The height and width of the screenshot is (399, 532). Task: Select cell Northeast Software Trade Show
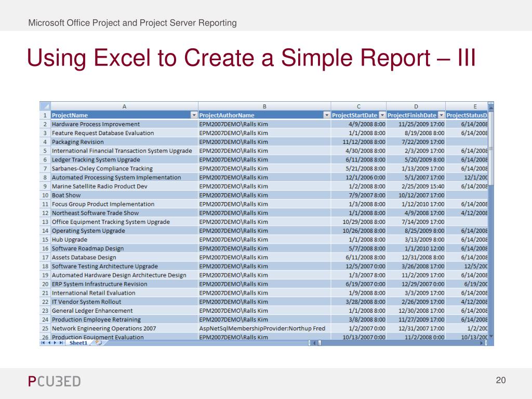[124, 212]
